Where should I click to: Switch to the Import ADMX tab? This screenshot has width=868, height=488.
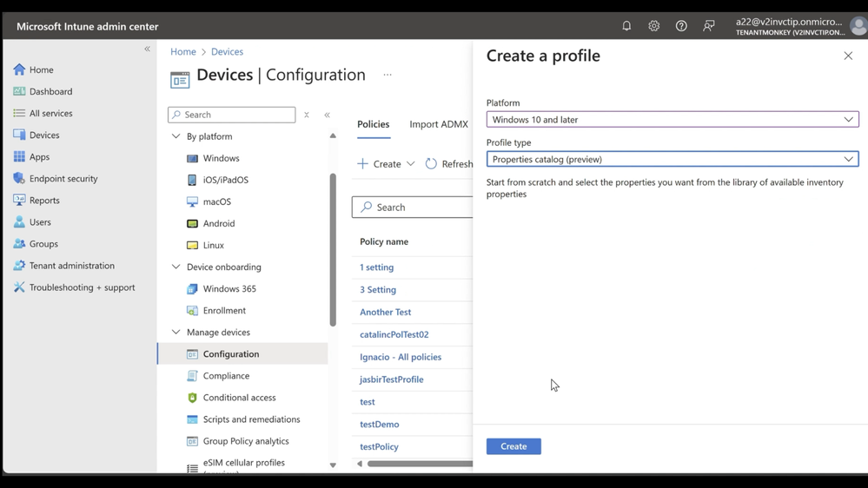tap(439, 124)
